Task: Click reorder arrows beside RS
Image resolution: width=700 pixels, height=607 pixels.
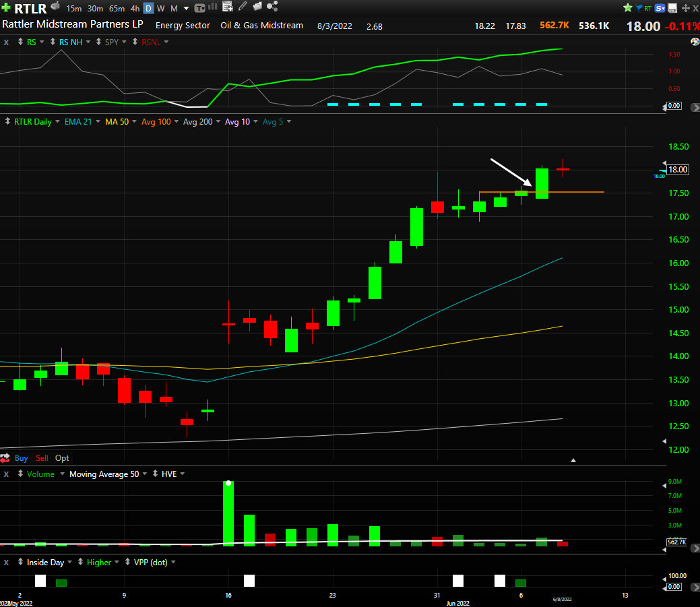Action: click(x=20, y=42)
